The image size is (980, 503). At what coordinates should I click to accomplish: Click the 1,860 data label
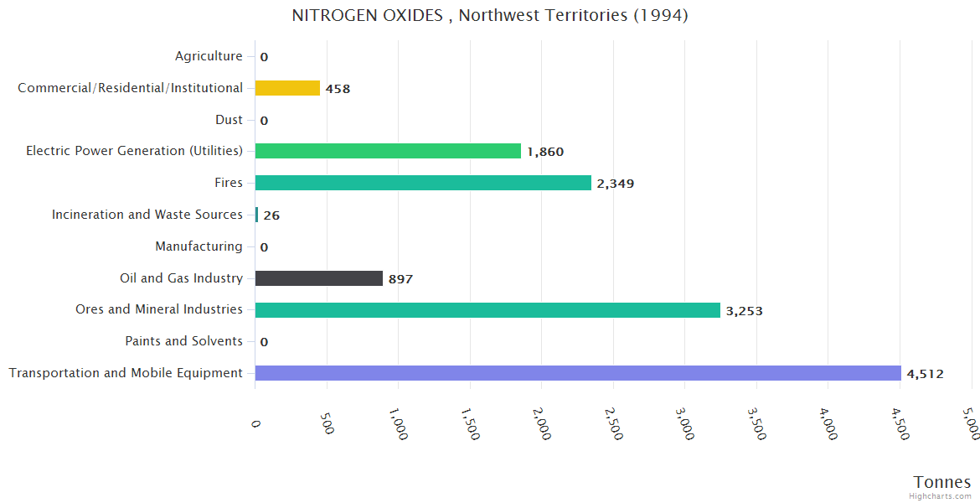[544, 152]
